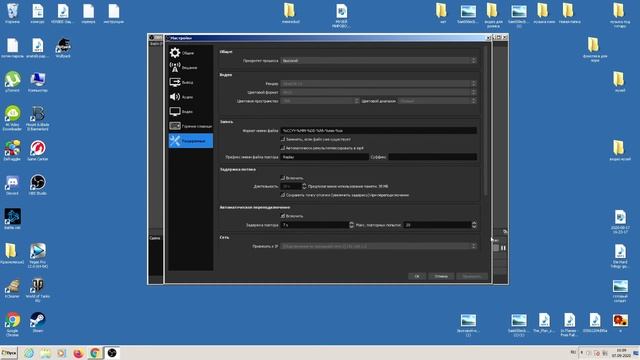The width and height of the screenshot is (640, 360).
Task: Click the replay buffer Суффикс field
Action: coord(433,157)
